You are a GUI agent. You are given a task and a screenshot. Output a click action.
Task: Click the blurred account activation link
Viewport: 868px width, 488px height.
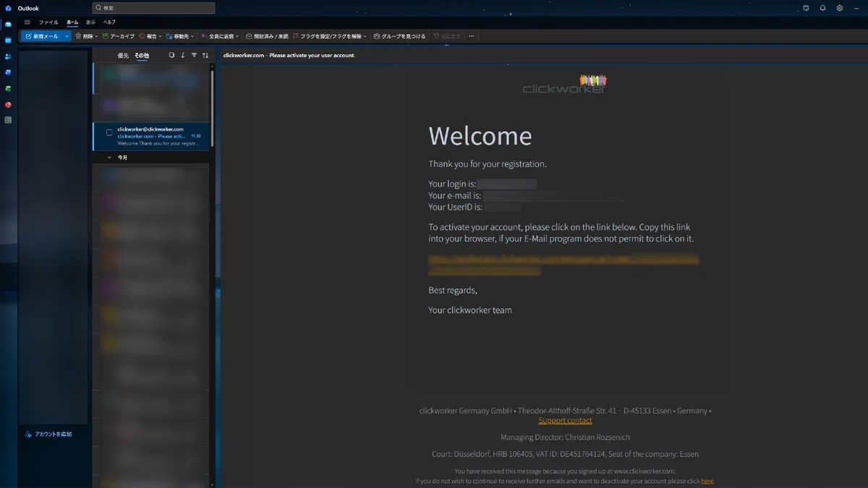click(x=563, y=264)
